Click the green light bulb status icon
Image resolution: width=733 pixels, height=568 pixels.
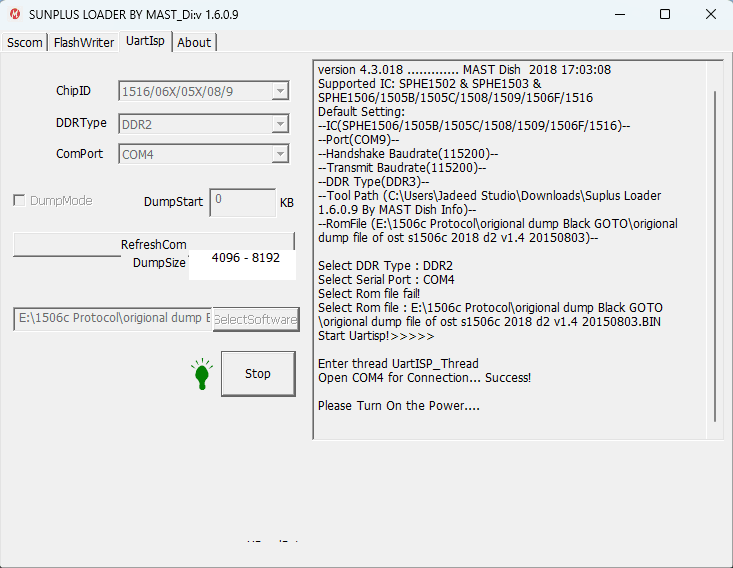pos(202,374)
